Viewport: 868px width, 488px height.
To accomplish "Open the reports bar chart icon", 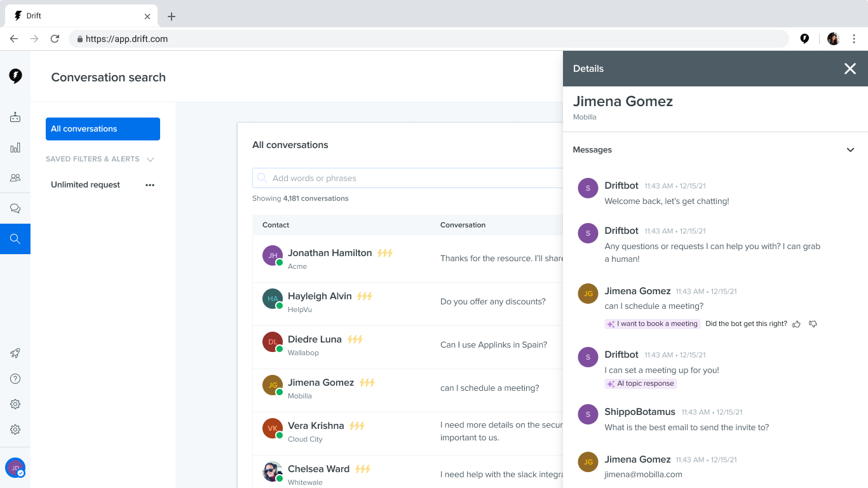I will coord(15,147).
